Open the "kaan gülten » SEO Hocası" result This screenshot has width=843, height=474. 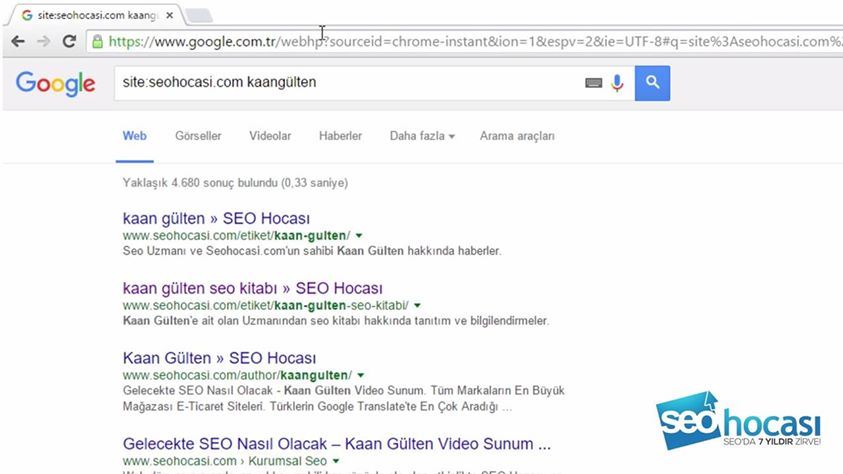pyautogui.click(x=216, y=218)
